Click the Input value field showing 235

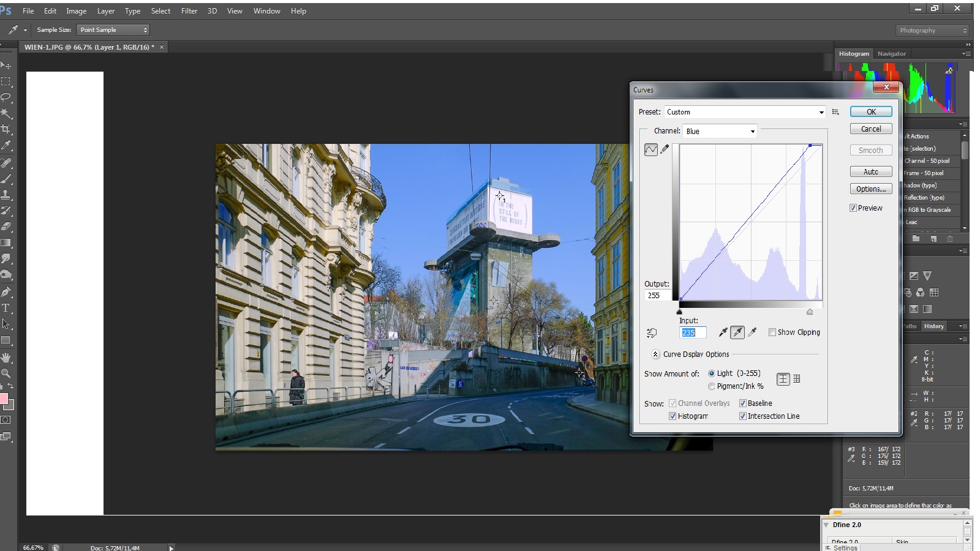(x=693, y=332)
